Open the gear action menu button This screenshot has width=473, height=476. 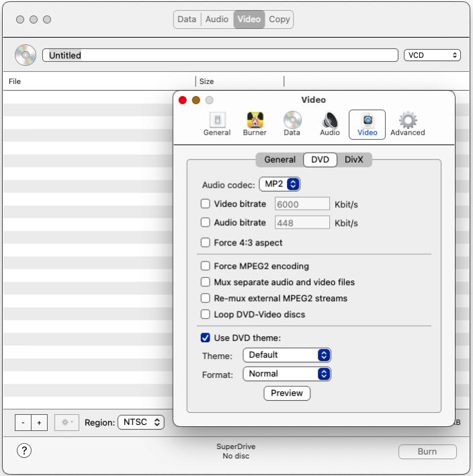tap(67, 423)
